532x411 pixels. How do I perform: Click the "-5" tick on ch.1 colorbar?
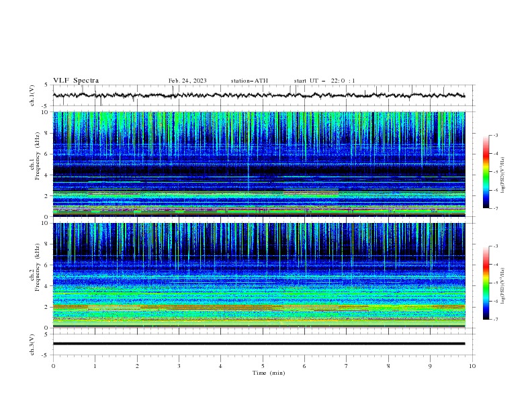(x=495, y=172)
